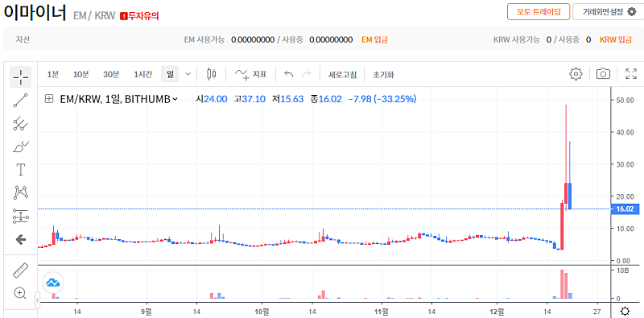Undo the last chart action
644x318 pixels.
(289, 74)
